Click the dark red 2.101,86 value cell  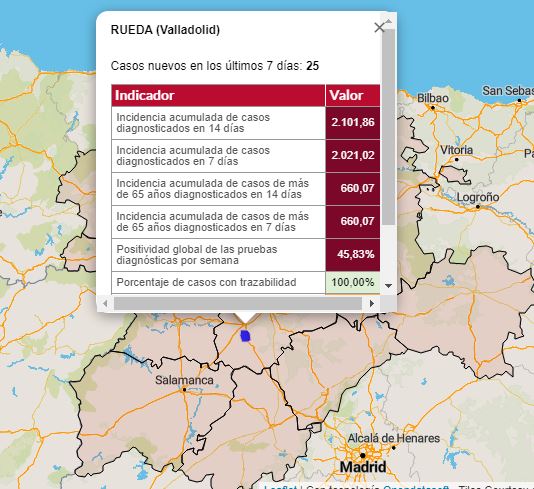tap(353, 123)
